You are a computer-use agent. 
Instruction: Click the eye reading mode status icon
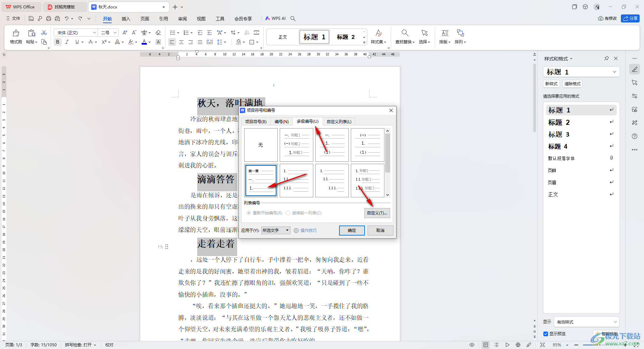tap(472, 345)
